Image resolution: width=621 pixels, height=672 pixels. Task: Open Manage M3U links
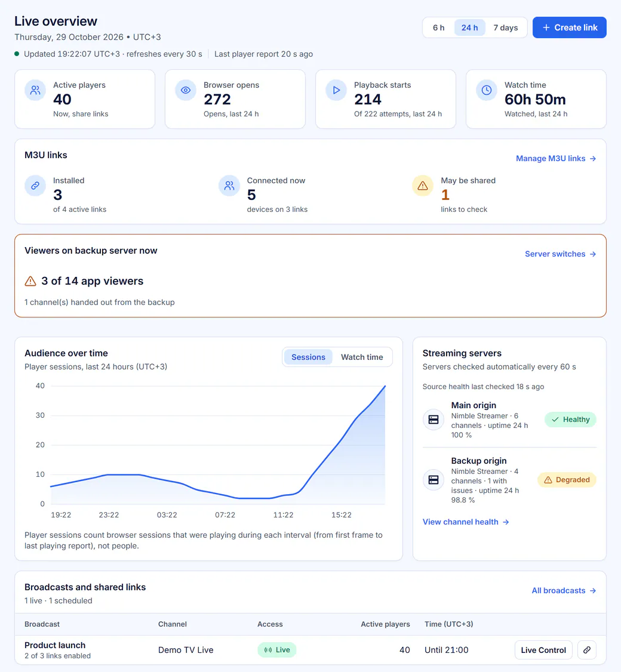(x=556, y=159)
